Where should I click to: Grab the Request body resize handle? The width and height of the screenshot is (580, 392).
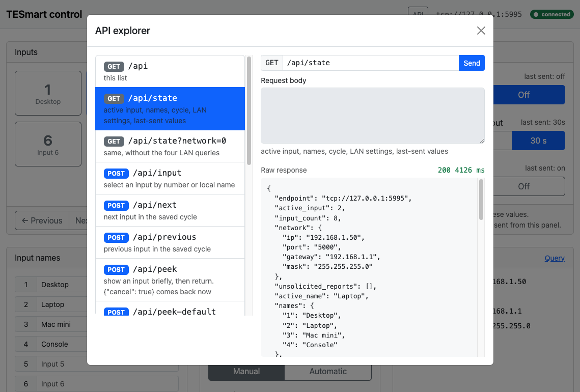(482, 141)
